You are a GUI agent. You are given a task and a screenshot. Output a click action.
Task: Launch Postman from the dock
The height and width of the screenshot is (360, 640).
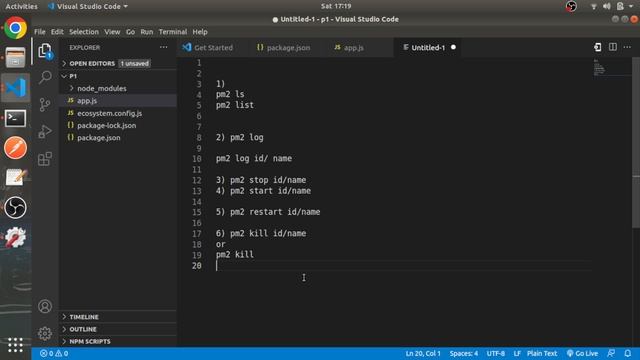tap(16, 148)
